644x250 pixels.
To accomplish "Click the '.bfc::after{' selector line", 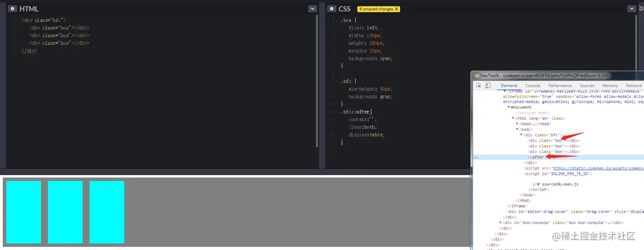I will coord(356,112).
